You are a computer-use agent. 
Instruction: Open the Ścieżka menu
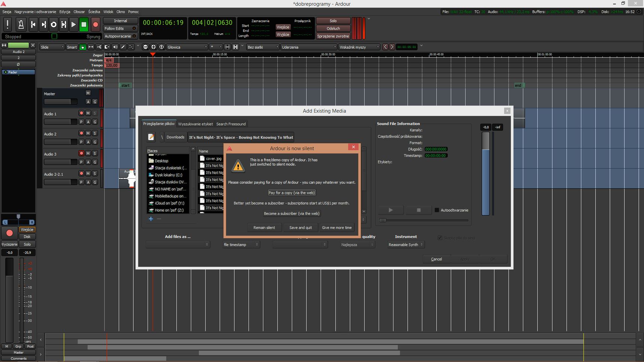click(94, 12)
